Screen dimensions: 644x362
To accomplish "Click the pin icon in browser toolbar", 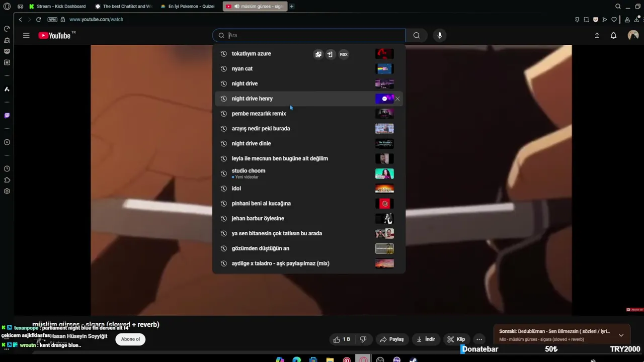I will click(577, 20).
